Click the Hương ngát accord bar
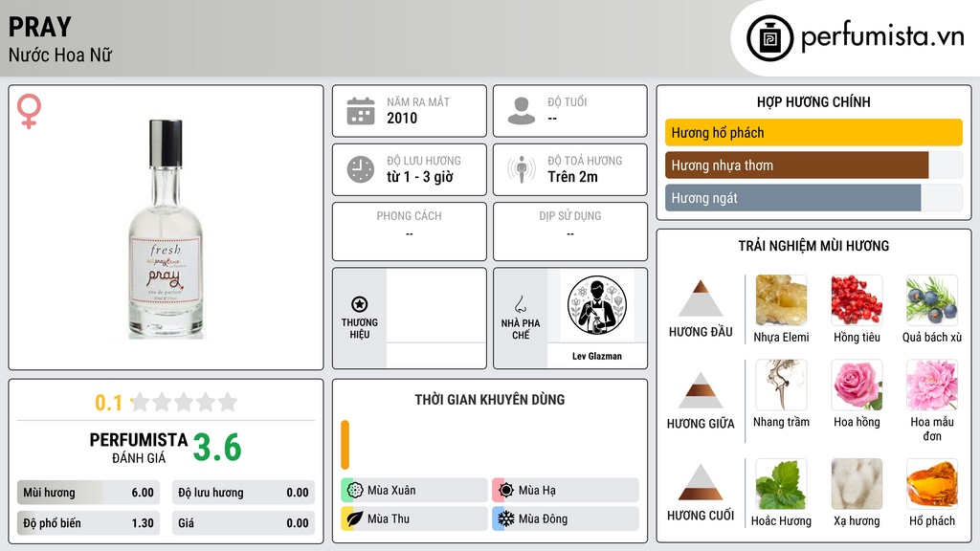The image size is (980, 551). click(813, 197)
